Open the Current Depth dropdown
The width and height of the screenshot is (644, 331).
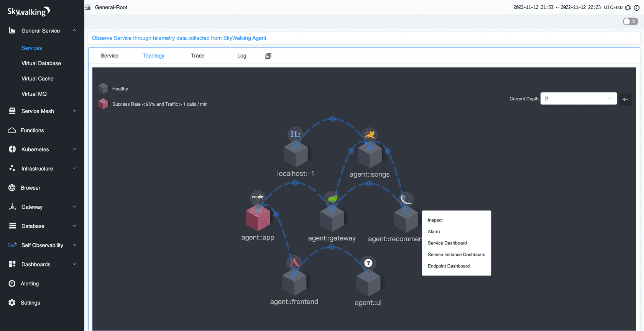[578, 98]
